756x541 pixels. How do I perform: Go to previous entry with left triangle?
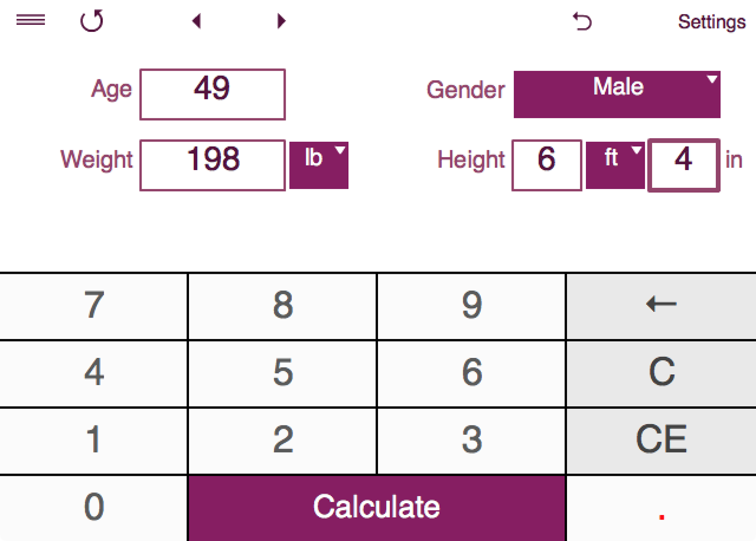[x=197, y=21]
